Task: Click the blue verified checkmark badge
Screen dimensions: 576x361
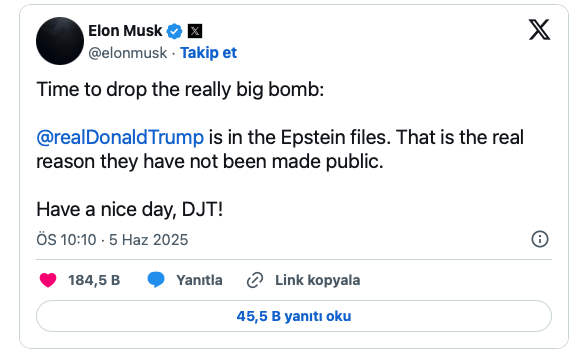Action: [174, 31]
